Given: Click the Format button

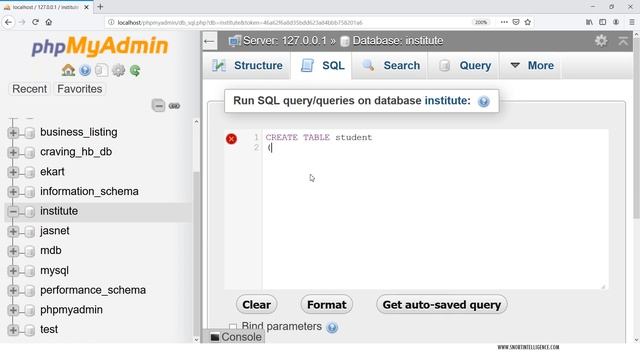Looking at the screenshot, I should coord(327,305).
